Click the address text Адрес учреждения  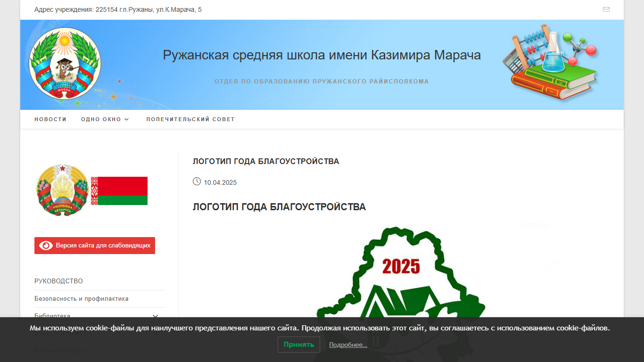(118, 9)
